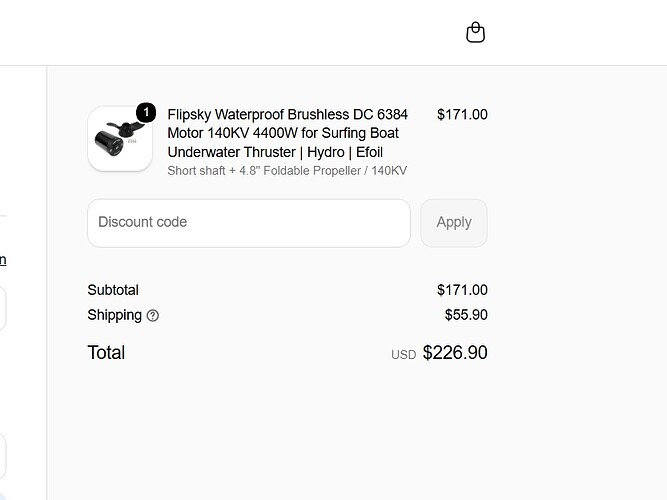Click the Shipping label

coord(114,315)
